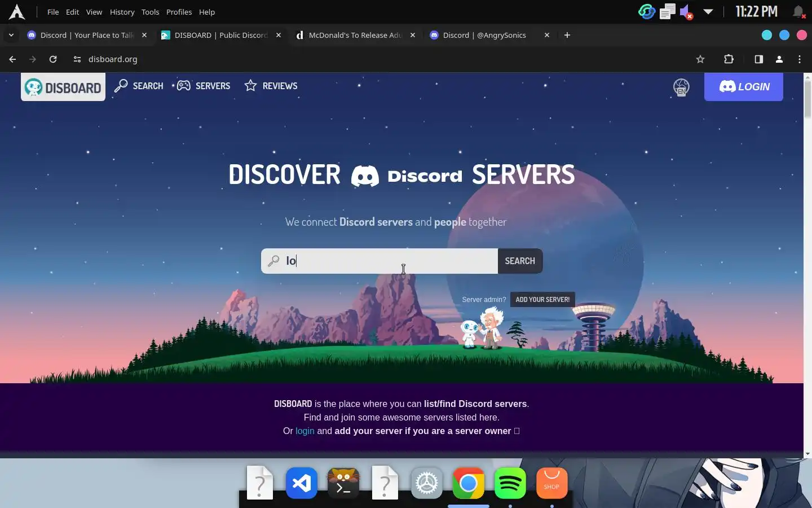Click the DISBOARD logo
The image size is (812, 508).
[63, 87]
